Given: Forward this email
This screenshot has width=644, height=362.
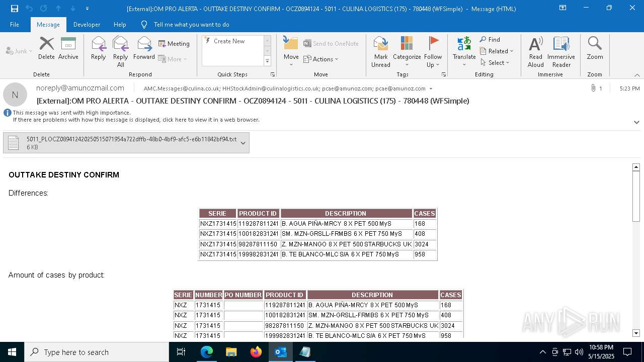Looking at the screenshot, I should pos(144,49).
